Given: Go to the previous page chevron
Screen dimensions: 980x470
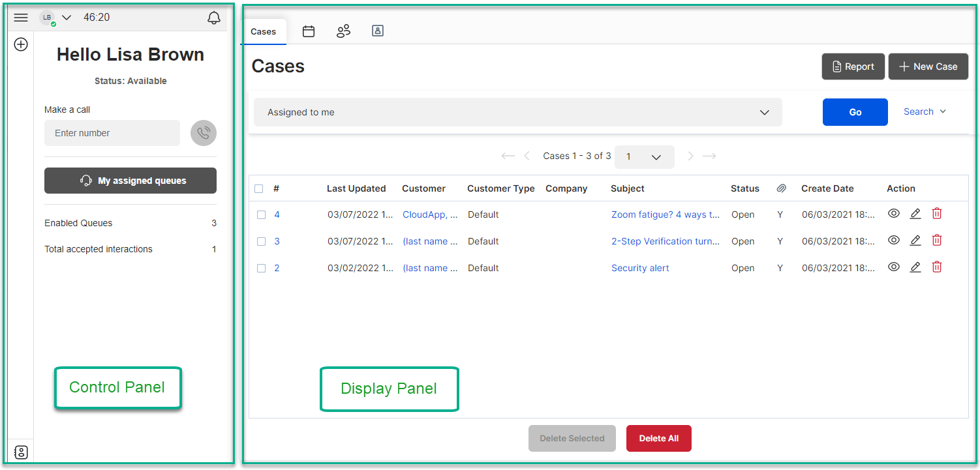Looking at the screenshot, I should click(527, 156).
